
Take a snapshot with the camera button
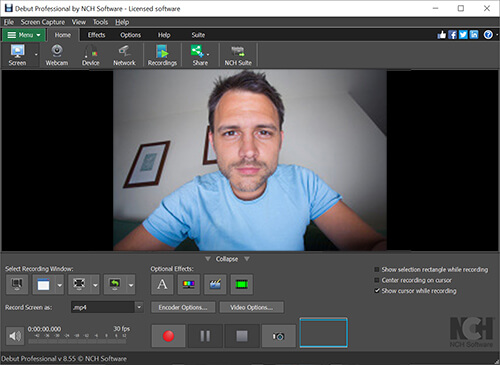click(x=279, y=336)
